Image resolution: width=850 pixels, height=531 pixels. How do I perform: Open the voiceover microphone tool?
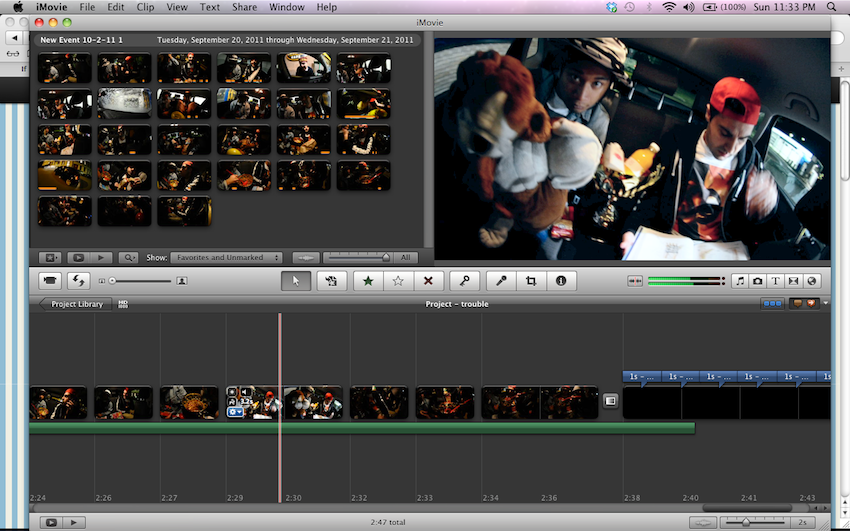tap(502, 281)
